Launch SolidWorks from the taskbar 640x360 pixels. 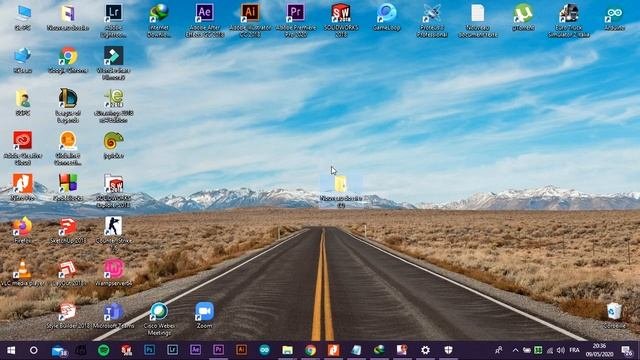127,350
